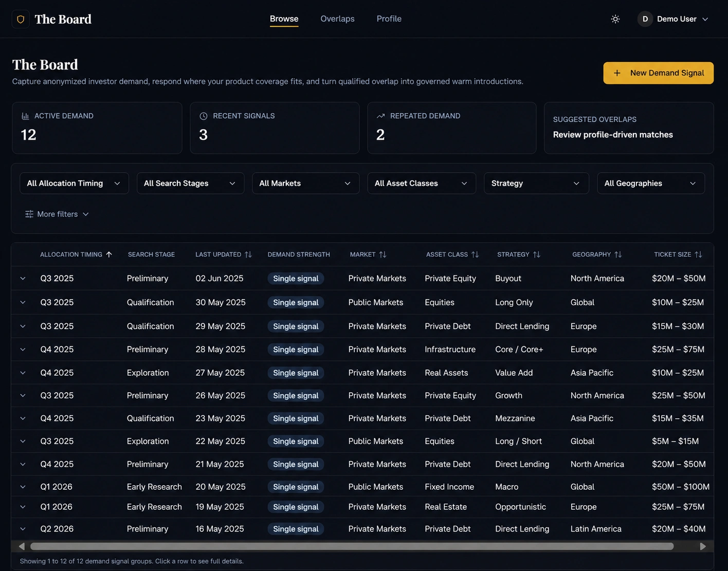This screenshot has height=571, width=728.
Task: Toggle the light/dark theme sun icon
Action: 615,19
